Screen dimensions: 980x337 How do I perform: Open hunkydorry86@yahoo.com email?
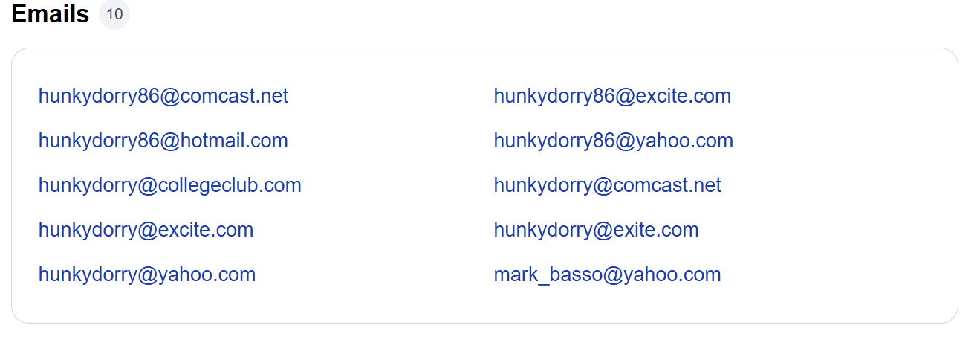pyautogui.click(x=614, y=141)
